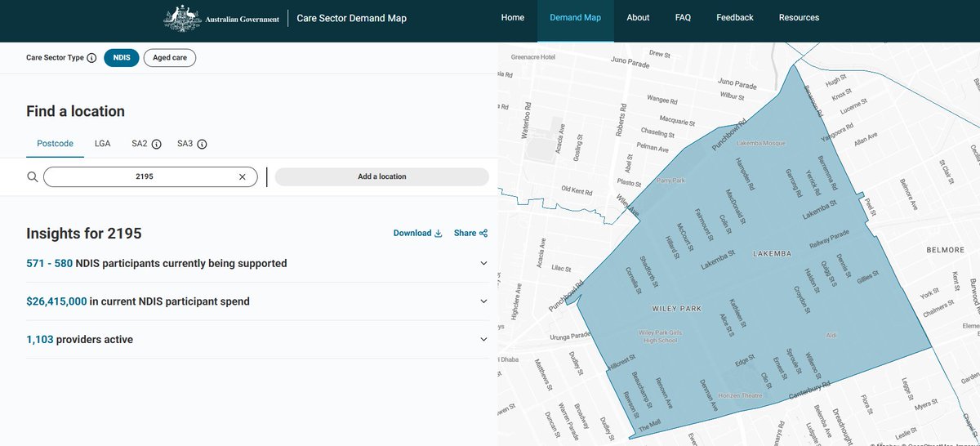Image resolution: width=980 pixels, height=446 pixels.
Task: Go to Home in the top navigation
Action: (x=513, y=18)
